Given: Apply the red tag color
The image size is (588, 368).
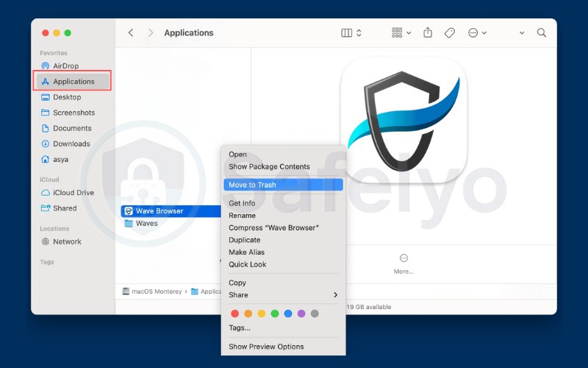Looking at the screenshot, I should click(x=234, y=314).
